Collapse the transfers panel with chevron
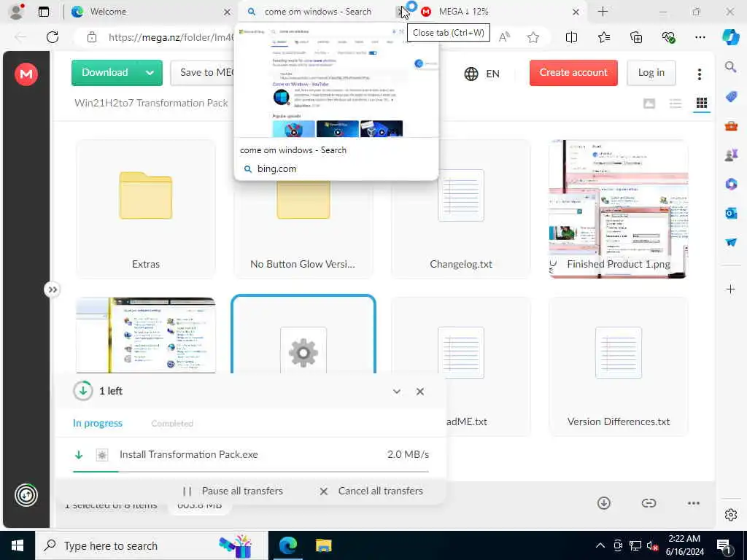The width and height of the screenshot is (747, 560). click(396, 392)
